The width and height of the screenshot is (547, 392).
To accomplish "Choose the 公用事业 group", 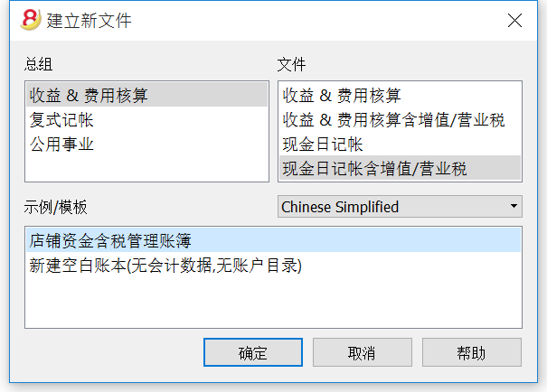I will point(146,144).
